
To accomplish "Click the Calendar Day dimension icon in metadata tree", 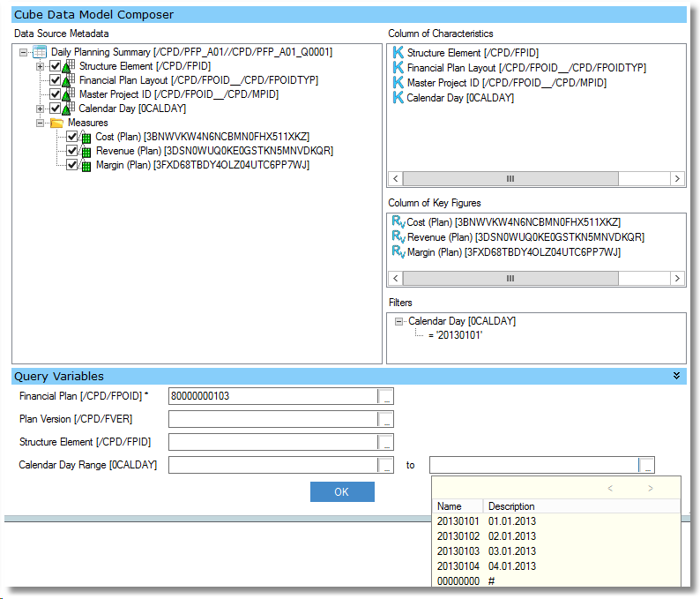I will click(x=68, y=109).
